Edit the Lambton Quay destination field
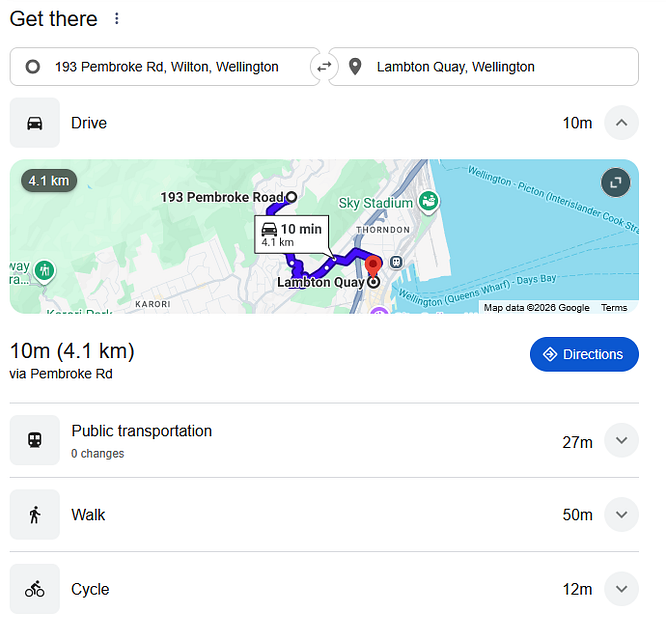 pos(490,67)
